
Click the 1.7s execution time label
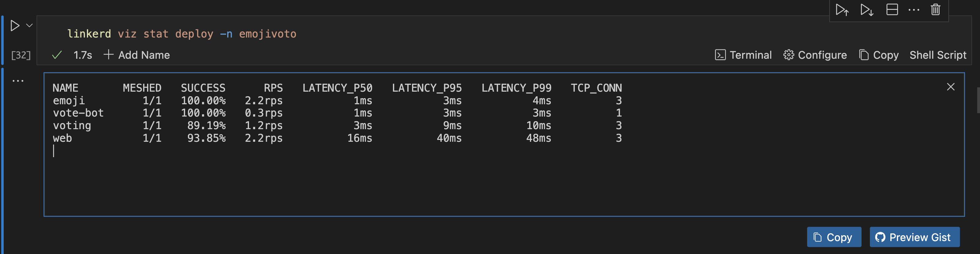[x=83, y=55]
